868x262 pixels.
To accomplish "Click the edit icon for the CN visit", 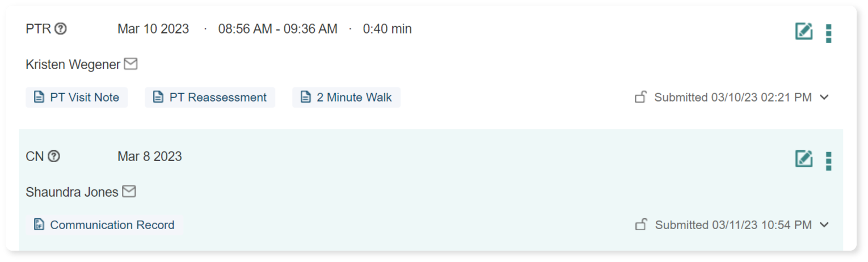I will point(803,159).
